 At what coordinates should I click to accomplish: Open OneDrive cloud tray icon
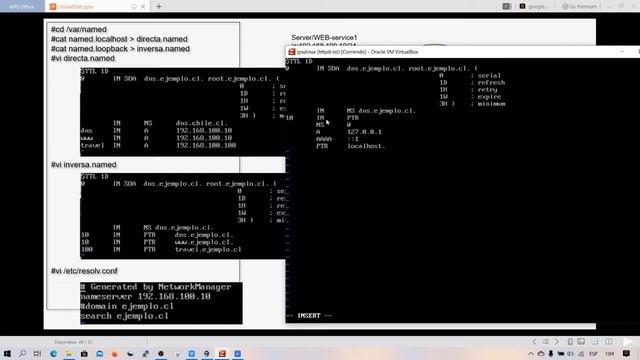541,354
